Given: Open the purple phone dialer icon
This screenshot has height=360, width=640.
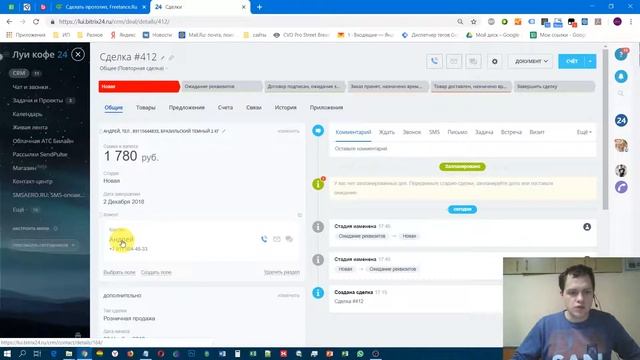Looking at the screenshot, I should point(621,187).
